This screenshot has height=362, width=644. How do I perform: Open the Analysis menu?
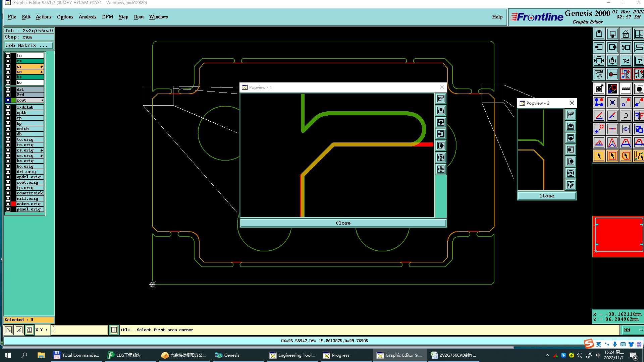coord(87,17)
